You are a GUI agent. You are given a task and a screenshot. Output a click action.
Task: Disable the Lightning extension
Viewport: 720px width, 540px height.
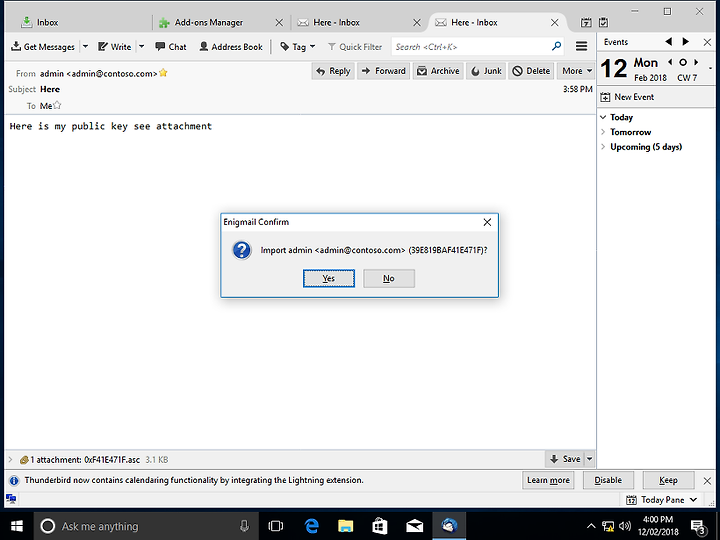click(x=608, y=480)
